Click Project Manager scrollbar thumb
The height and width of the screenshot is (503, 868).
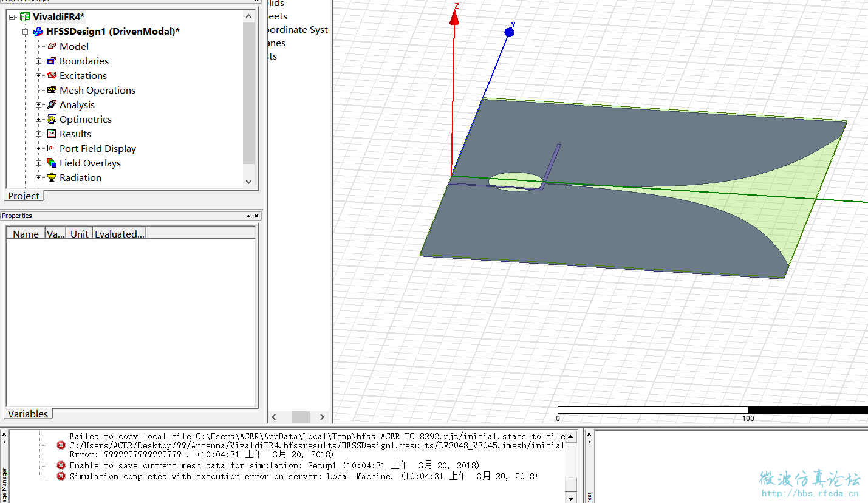tap(248, 94)
